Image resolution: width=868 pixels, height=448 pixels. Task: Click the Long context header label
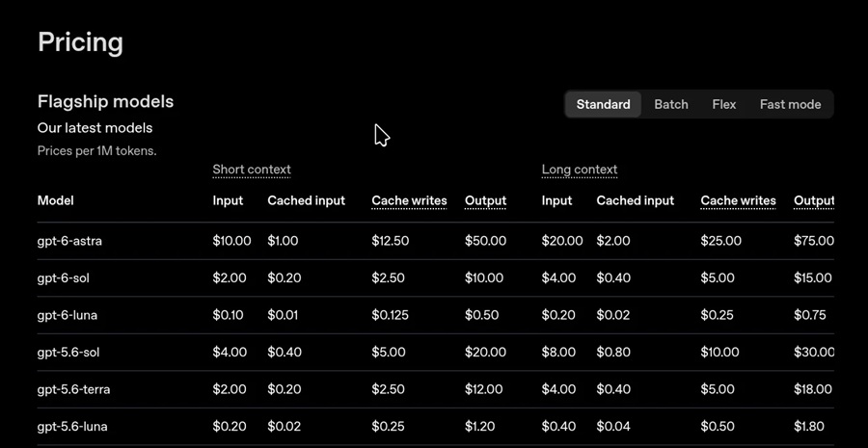point(579,170)
